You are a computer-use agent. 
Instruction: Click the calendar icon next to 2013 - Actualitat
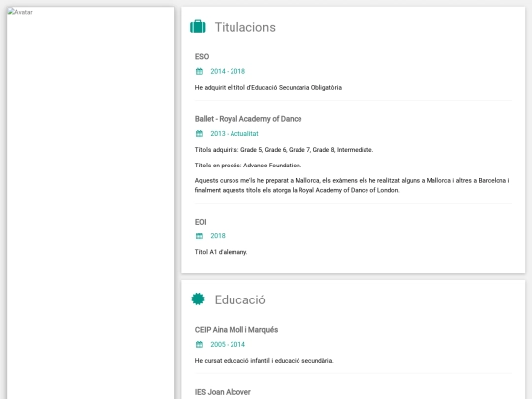pyautogui.click(x=199, y=134)
